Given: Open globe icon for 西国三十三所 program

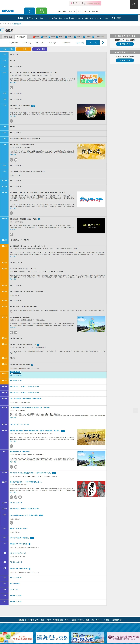Looking at the screenshot, I should click(11, 235).
